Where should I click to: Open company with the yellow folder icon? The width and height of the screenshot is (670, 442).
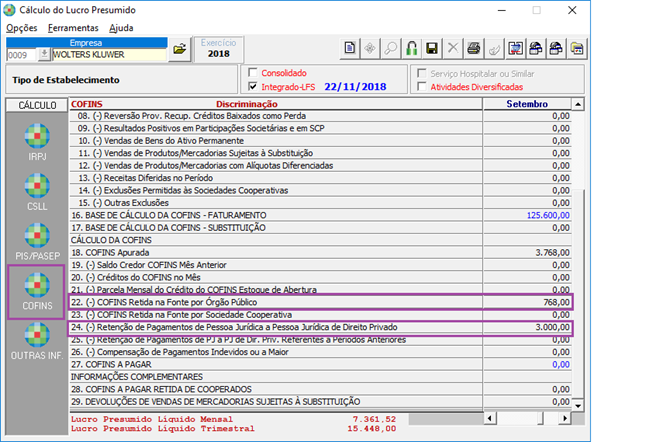[179, 49]
